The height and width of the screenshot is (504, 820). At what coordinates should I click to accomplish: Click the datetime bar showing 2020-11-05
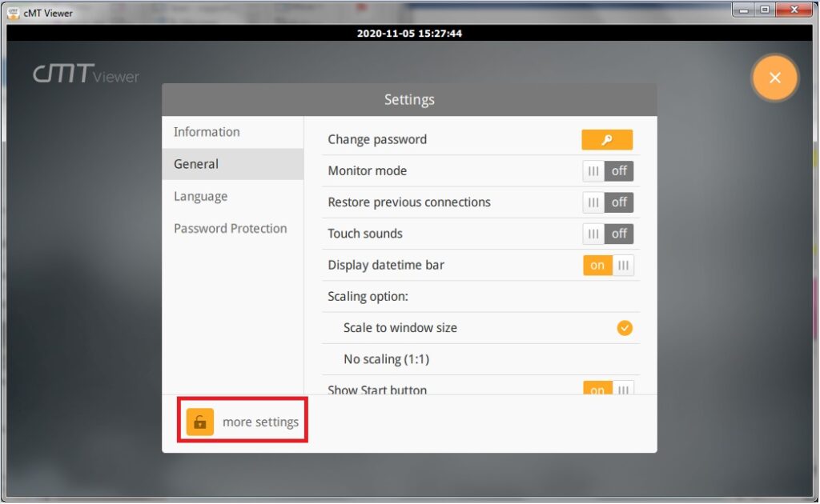410,34
